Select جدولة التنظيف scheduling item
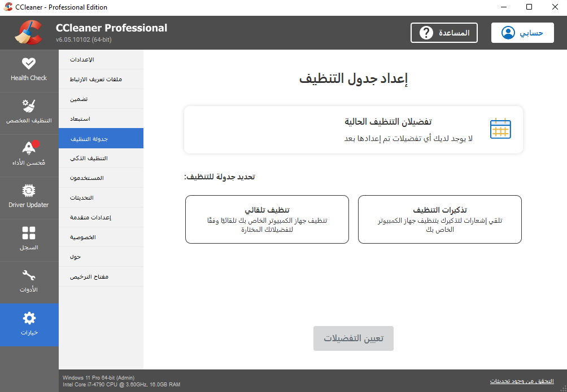567x392 pixels. pos(101,138)
